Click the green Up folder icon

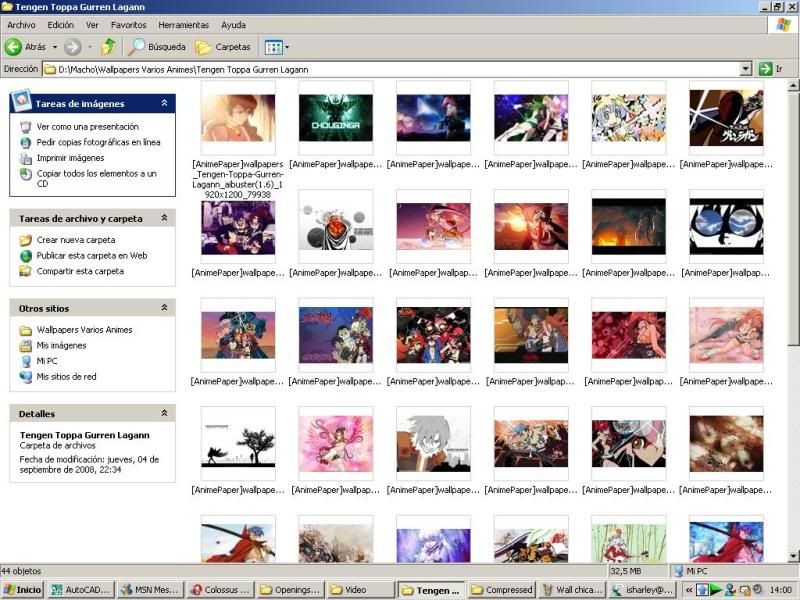[x=108, y=47]
